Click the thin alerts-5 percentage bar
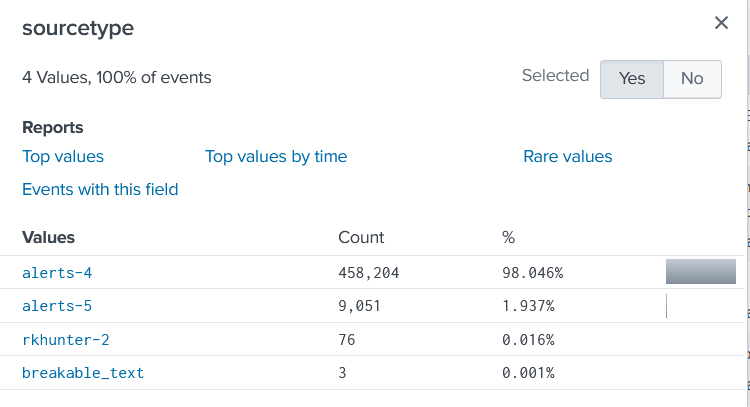 [x=666, y=306]
